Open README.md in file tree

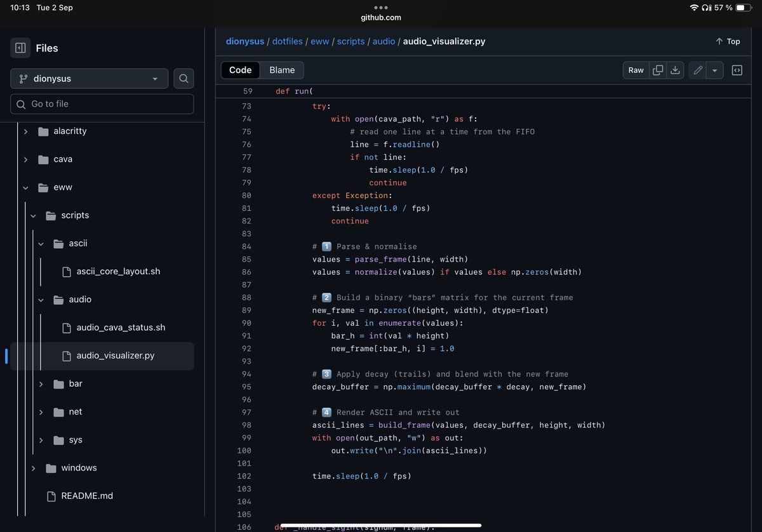87,496
